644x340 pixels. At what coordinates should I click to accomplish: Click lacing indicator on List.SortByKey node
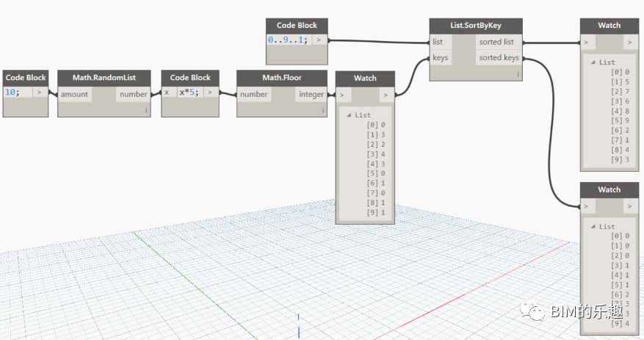tap(518, 74)
